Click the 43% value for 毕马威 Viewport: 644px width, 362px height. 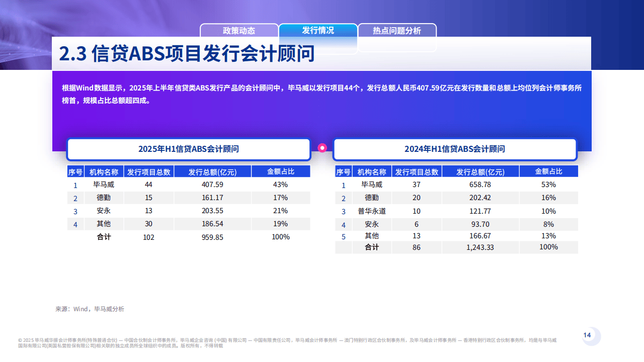281,185
